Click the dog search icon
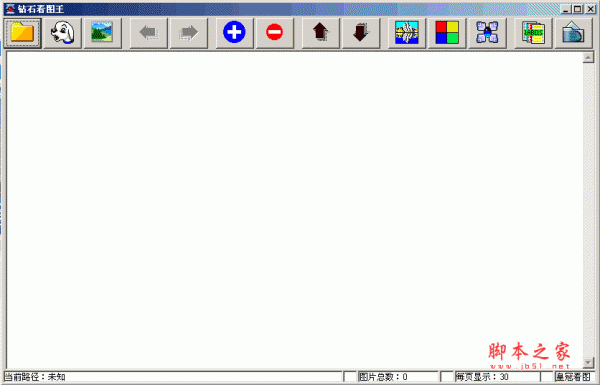The width and height of the screenshot is (600, 385). [x=63, y=33]
